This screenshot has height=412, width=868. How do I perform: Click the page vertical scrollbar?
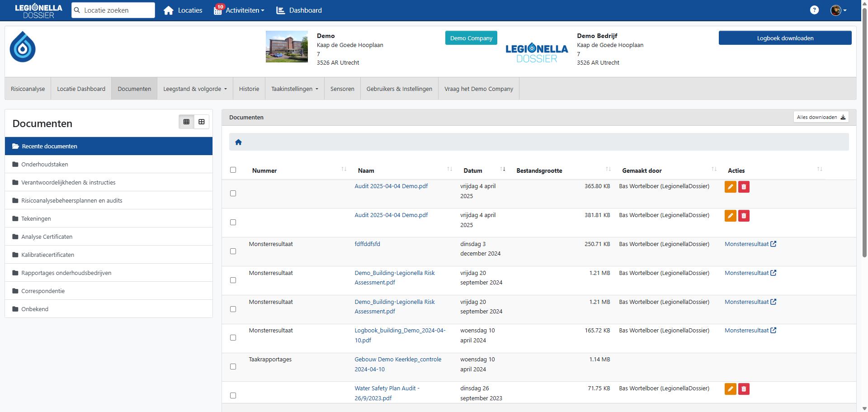pyautogui.click(x=864, y=136)
